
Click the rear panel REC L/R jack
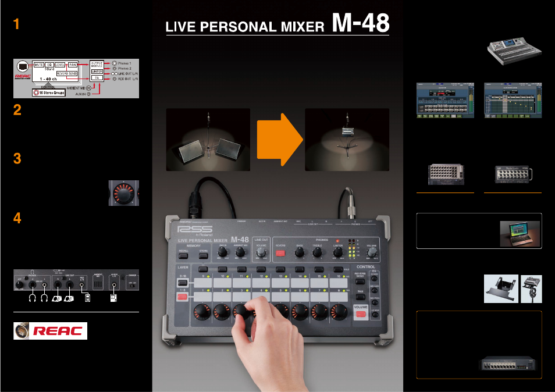82,284
